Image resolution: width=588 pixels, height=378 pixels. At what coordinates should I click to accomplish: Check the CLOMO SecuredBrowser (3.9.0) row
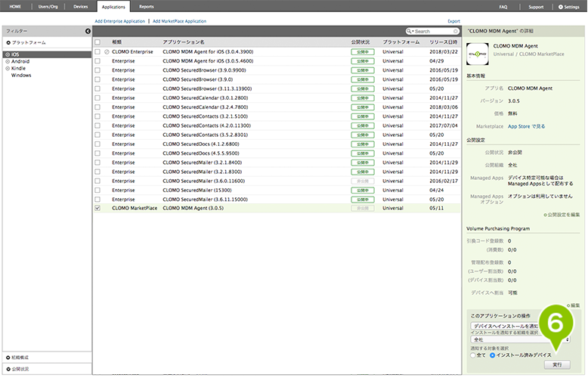(x=97, y=79)
